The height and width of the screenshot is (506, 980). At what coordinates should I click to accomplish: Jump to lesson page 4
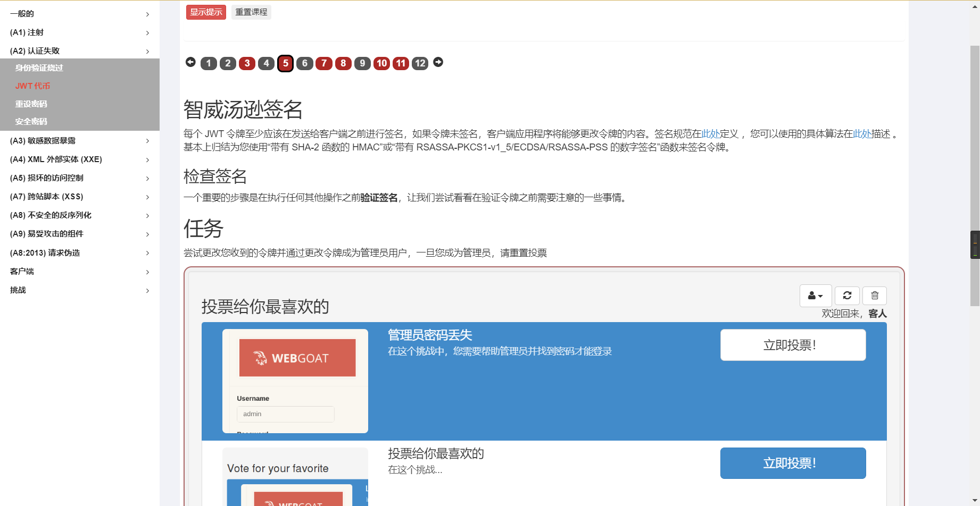(x=266, y=63)
